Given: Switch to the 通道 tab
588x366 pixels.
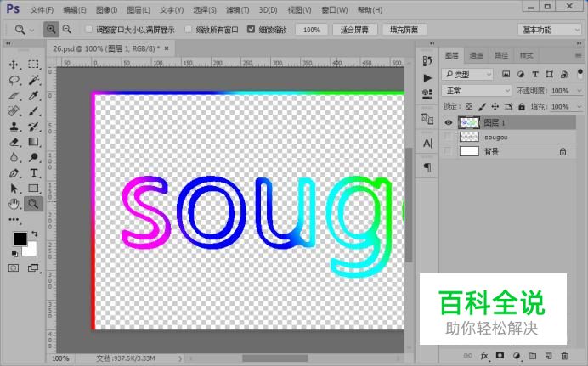Looking at the screenshot, I should pos(476,55).
